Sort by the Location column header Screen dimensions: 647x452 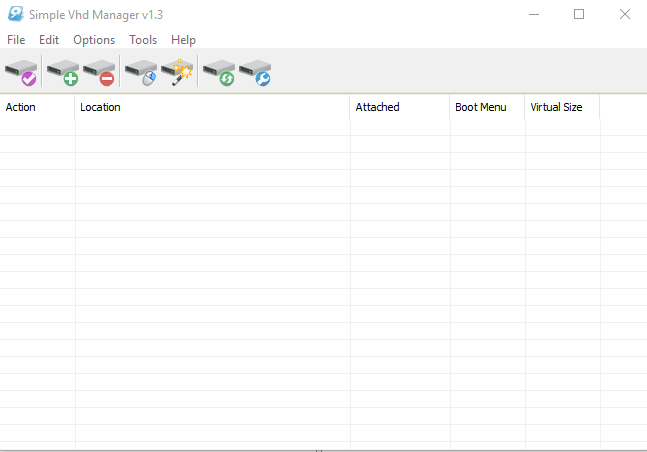coord(212,107)
